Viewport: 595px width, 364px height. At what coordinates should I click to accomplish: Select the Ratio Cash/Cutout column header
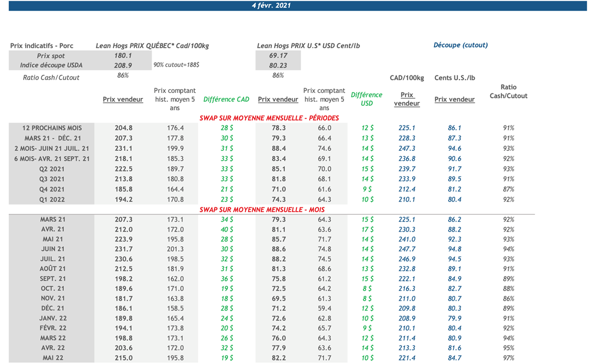508,92
